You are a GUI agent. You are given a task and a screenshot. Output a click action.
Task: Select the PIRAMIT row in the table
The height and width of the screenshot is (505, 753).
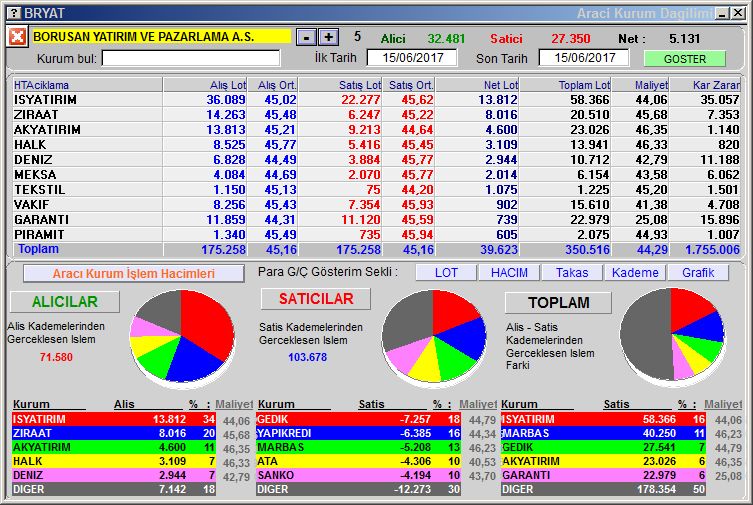pos(376,234)
